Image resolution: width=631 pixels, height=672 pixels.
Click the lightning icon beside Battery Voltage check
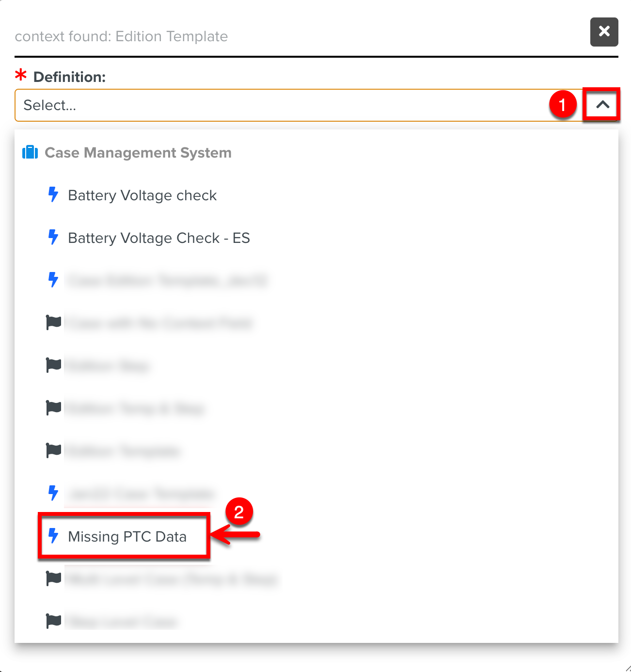[53, 195]
